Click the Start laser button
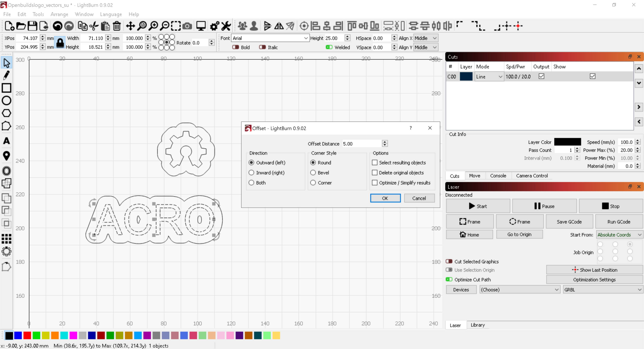The width and height of the screenshot is (644, 349). click(x=478, y=206)
